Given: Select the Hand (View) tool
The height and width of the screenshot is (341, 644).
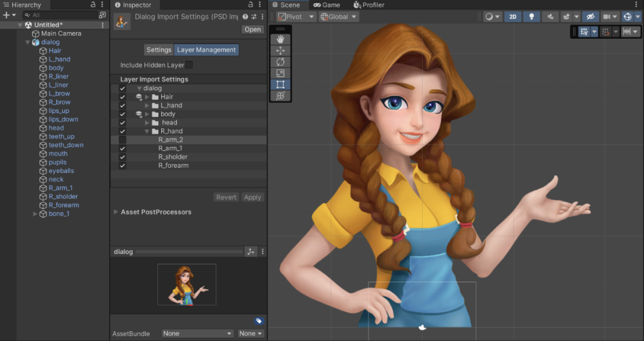Looking at the screenshot, I should coord(280,39).
